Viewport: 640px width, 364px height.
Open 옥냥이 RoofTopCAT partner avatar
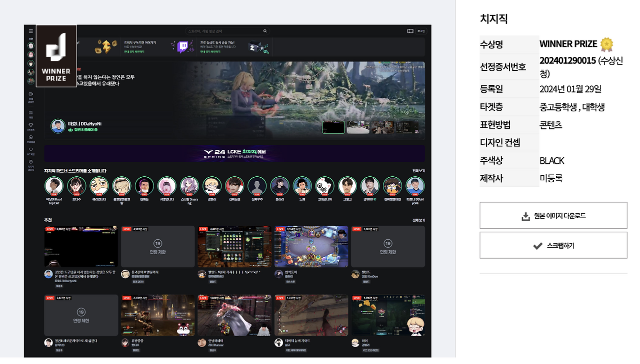tap(54, 186)
